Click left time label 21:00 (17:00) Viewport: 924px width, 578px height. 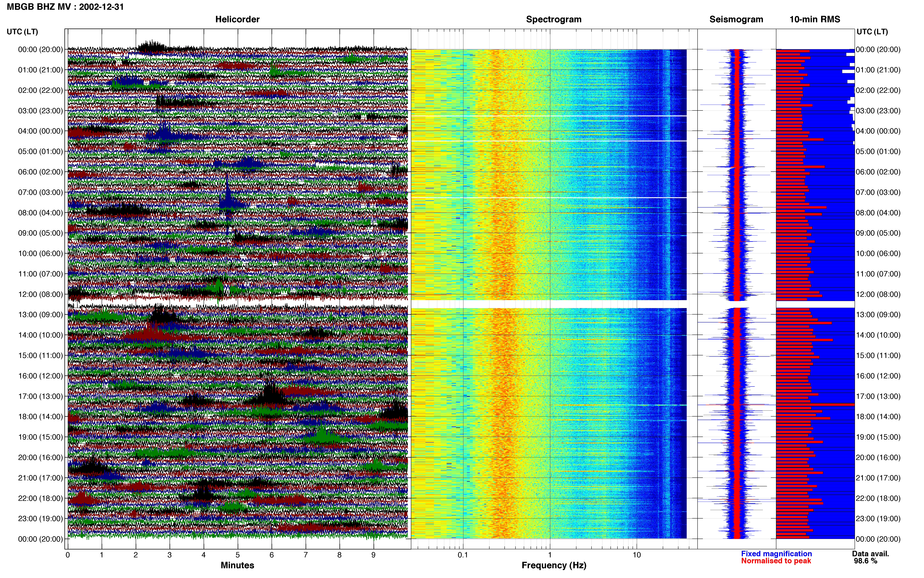click(41, 478)
